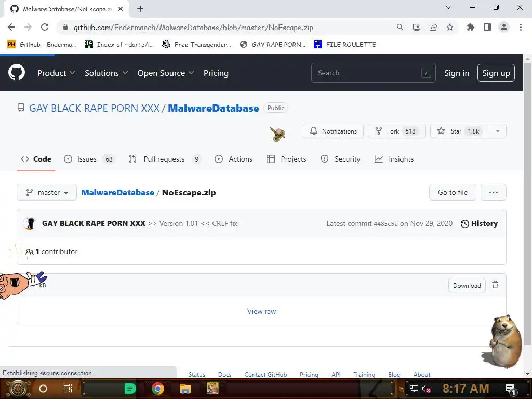This screenshot has width=532, height=399.
Task: Open the Contact GitHub footer link
Action: tap(265, 374)
